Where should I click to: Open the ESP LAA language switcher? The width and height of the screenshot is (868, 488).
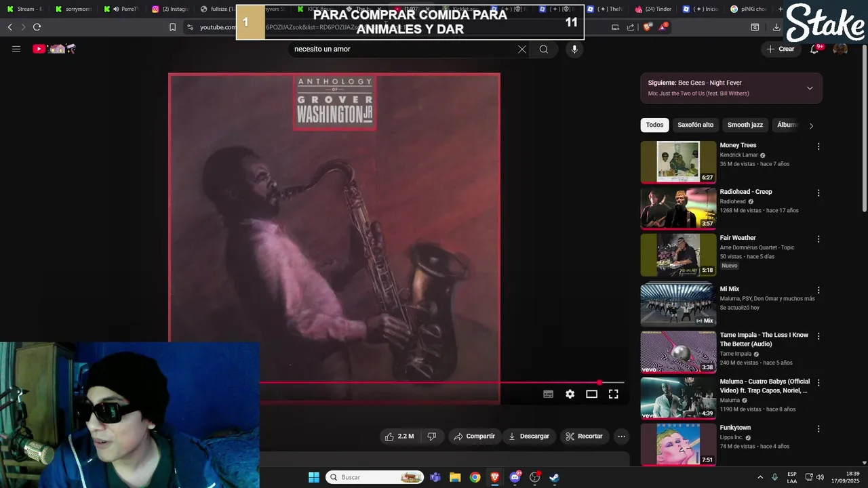(x=792, y=477)
